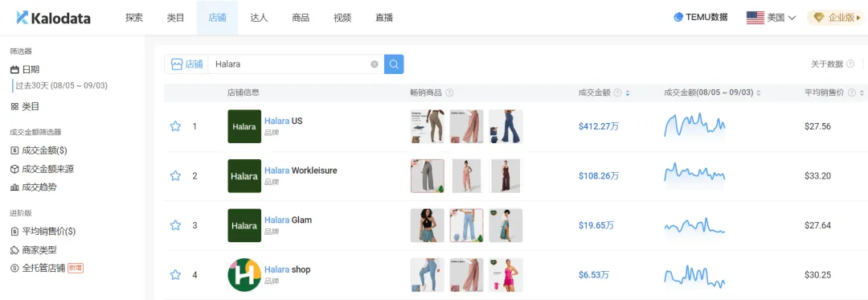Open Halara Workleisure gray pants thumbnail
This screenshot has height=300, width=868.
pyautogui.click(x=428, y=176)
